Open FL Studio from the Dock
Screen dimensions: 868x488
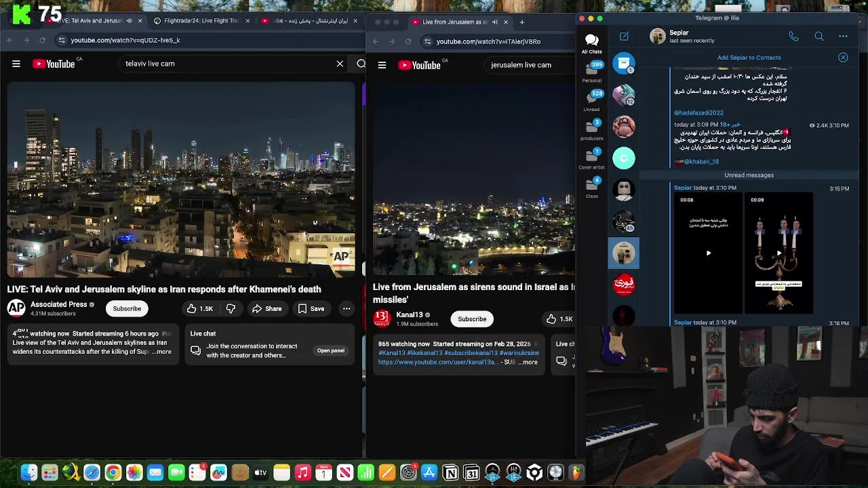[576, 472]
